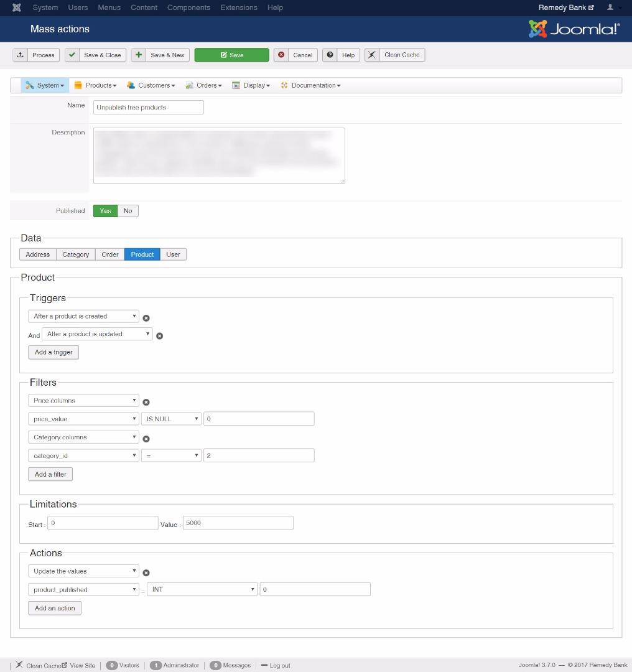Open 'After a product is updated' trigger dropdown
This screenshot has width=632, height=672.
tap(97, 334)
